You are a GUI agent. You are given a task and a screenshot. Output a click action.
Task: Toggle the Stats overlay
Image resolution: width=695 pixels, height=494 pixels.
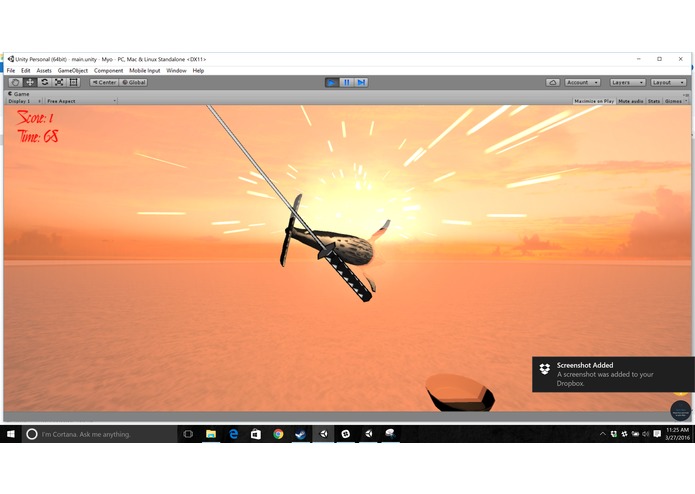click(x=654, y=101)
